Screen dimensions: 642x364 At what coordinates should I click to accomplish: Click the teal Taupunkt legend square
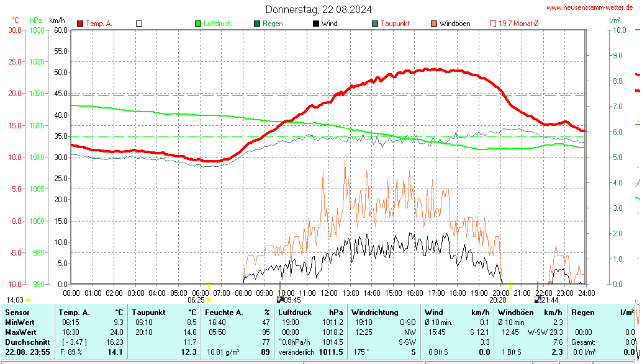(375, 24)
